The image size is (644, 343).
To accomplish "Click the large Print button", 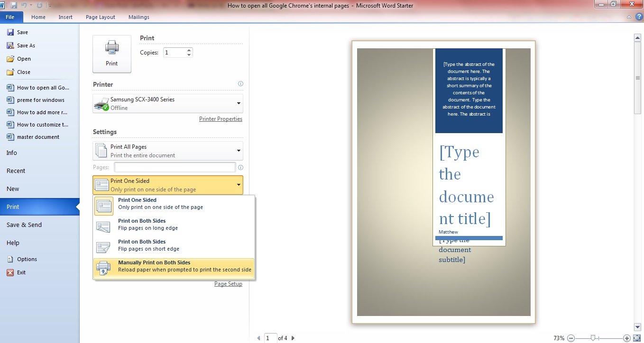I will click(112, 54).
